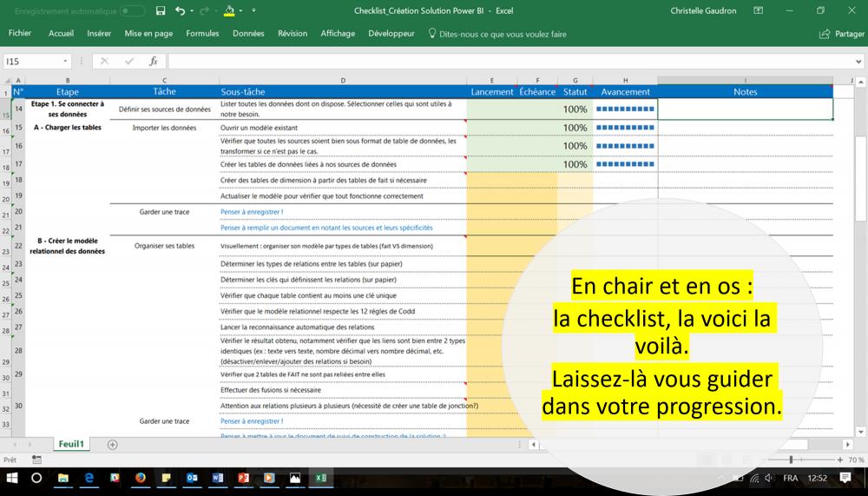Open Sticky Notes from the taskbar
The height and width of the screenshot is (496, 868).
pyautogui.click(x=166, y=478)
